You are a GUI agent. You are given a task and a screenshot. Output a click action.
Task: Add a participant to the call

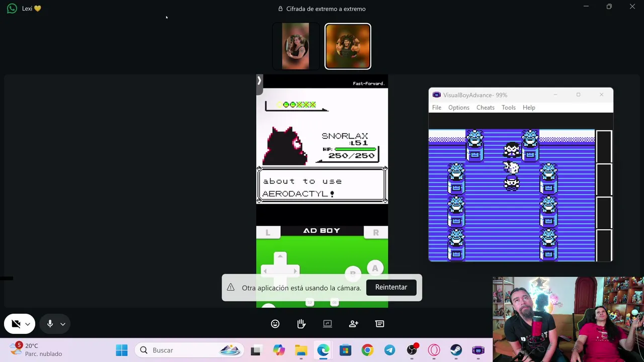tap(354, 324)
